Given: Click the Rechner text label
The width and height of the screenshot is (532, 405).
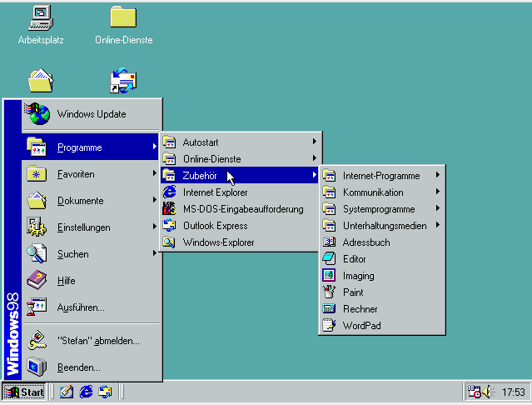Looking at the screenshot, I should point(360,309).
